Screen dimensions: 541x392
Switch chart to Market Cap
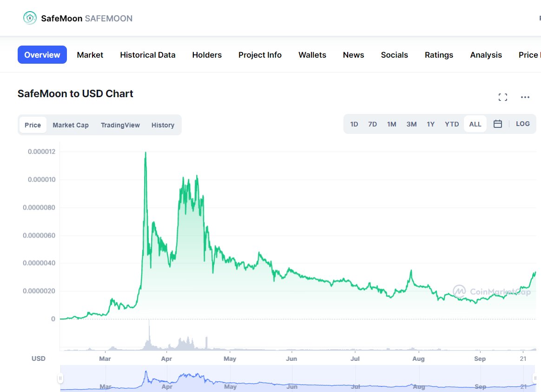(x=71, y=125)
